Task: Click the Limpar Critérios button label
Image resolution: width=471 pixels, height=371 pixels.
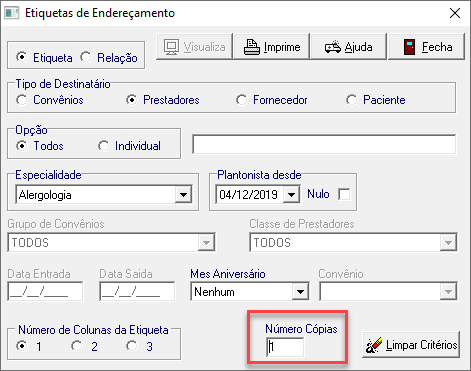Action: (421, 345)
